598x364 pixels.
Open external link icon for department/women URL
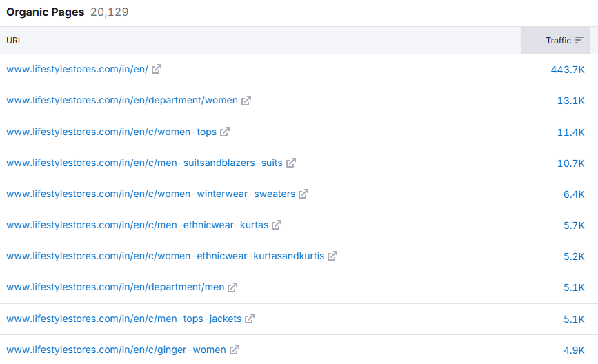pyautogui.click(x=246, y=101)
